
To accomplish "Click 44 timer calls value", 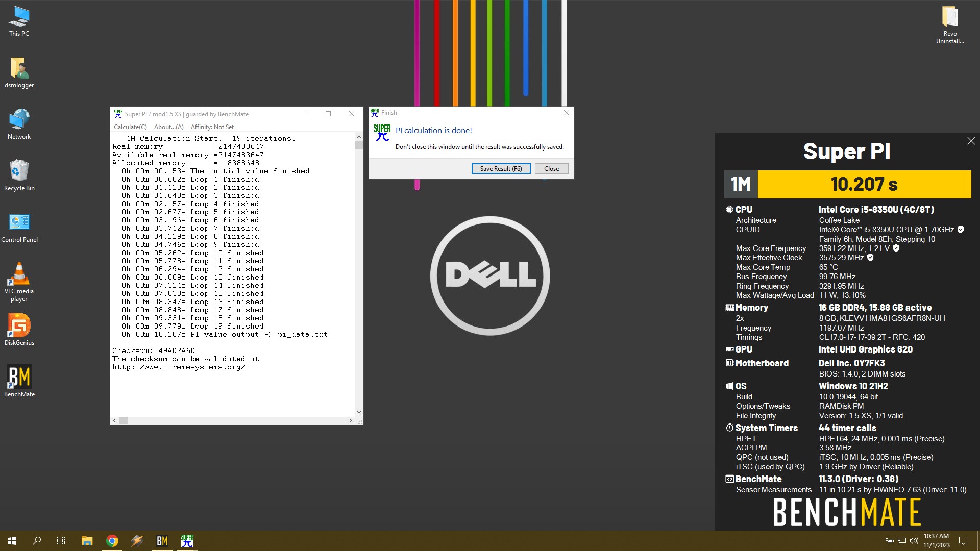I will click(x=847, y=428).
